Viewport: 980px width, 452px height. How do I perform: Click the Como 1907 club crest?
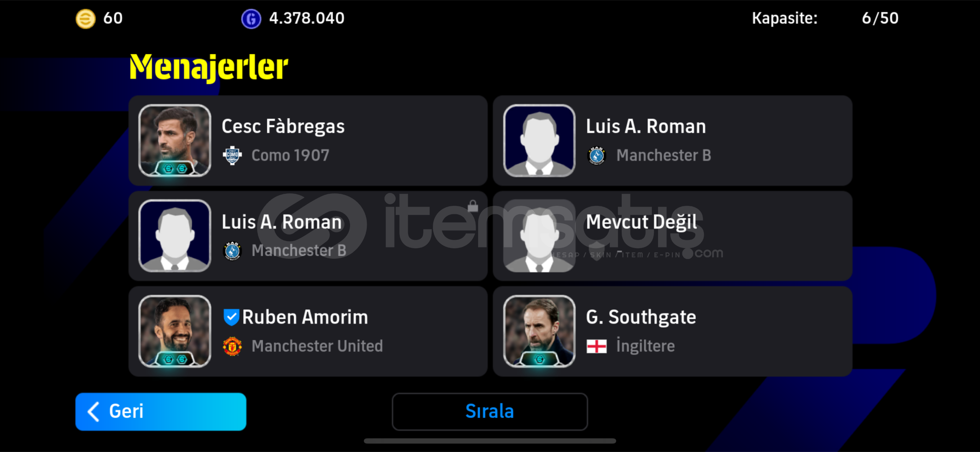tap(232, 156)
